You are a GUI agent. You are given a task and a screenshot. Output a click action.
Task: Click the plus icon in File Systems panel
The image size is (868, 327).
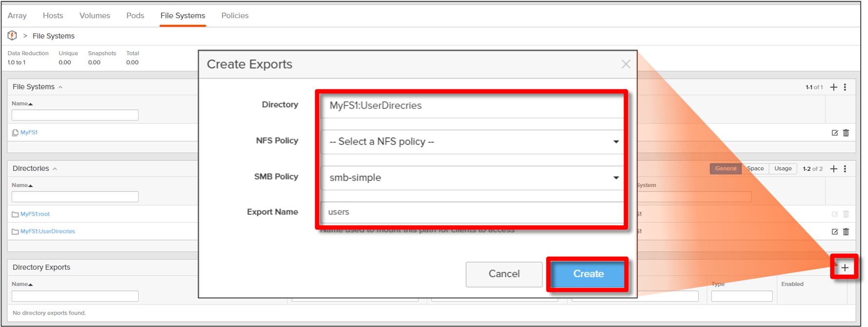(833, 87)
